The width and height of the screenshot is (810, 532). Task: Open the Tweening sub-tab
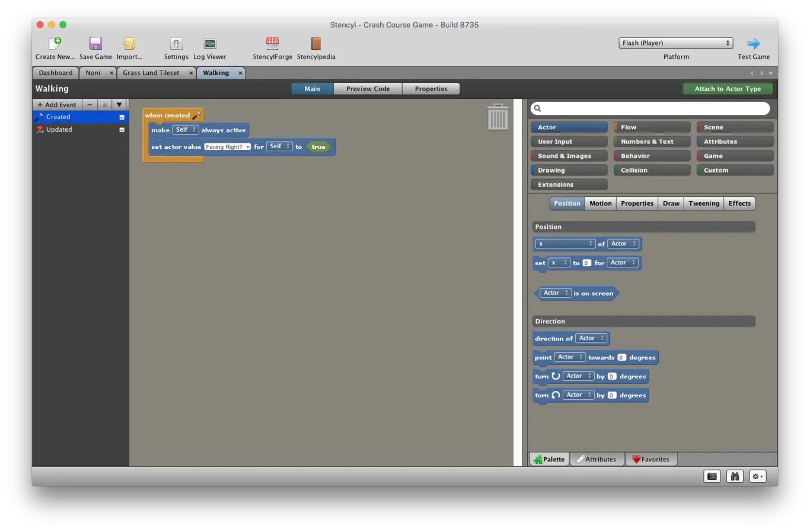tap(704, 203)
